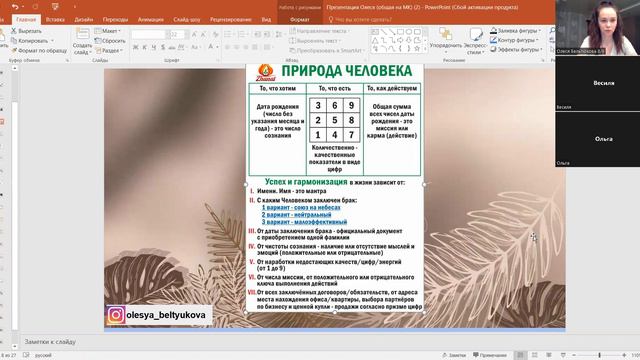
Task: Expand the Копировать dropdown arrow
Action: [52, 41]
